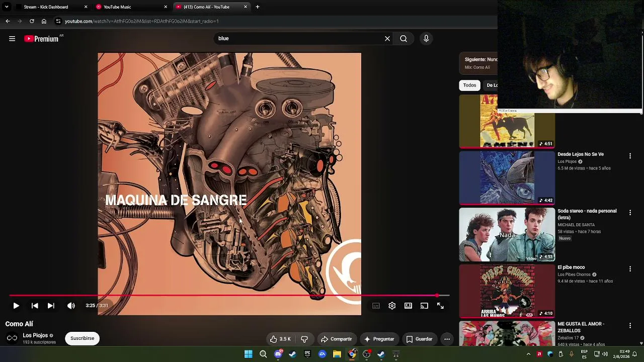Open the Los Piojos channel avatar

coord(12,338)
